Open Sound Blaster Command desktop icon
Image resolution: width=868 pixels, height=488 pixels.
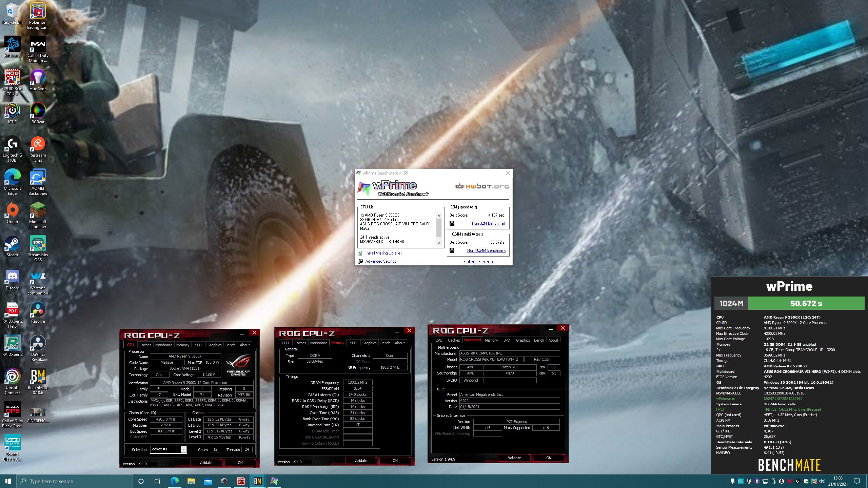[12, 447]
